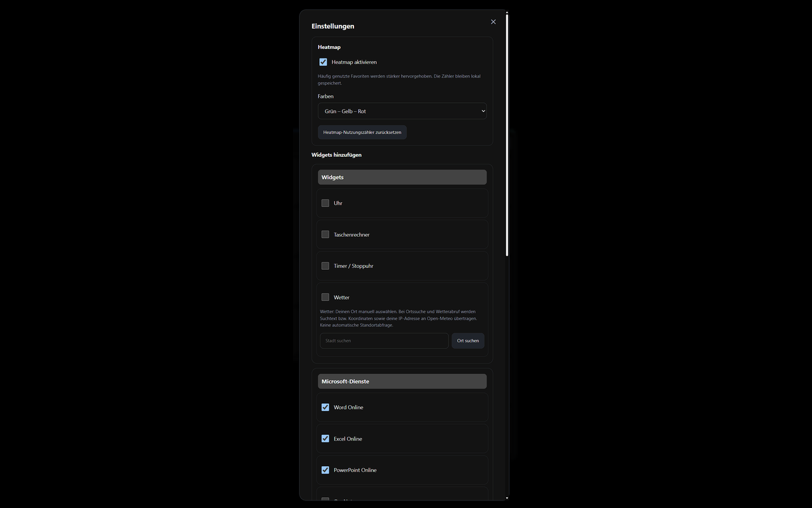Enable the Wetter widget checkbox
This screenshot has height=508, width=812.
[x=325, y=297]
